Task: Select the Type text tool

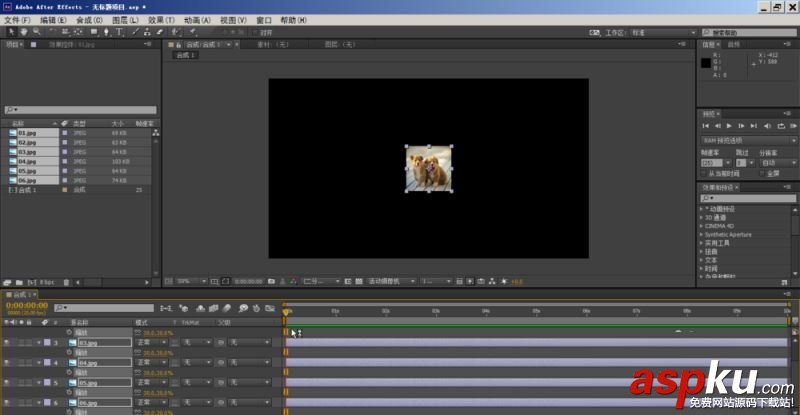Action: 119,32
